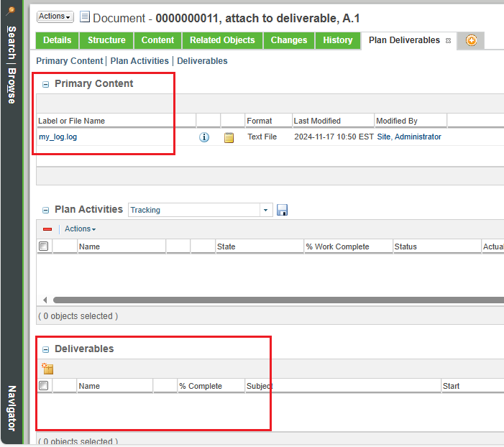Sort Deliverables by Subject column
Screen dimensions: 504x447
point(343,386)
